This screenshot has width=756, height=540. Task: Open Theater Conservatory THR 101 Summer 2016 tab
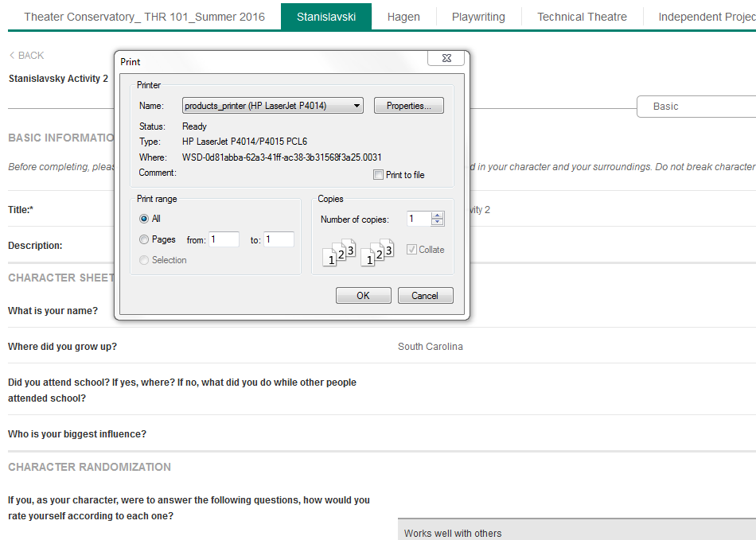click(145, 17)
